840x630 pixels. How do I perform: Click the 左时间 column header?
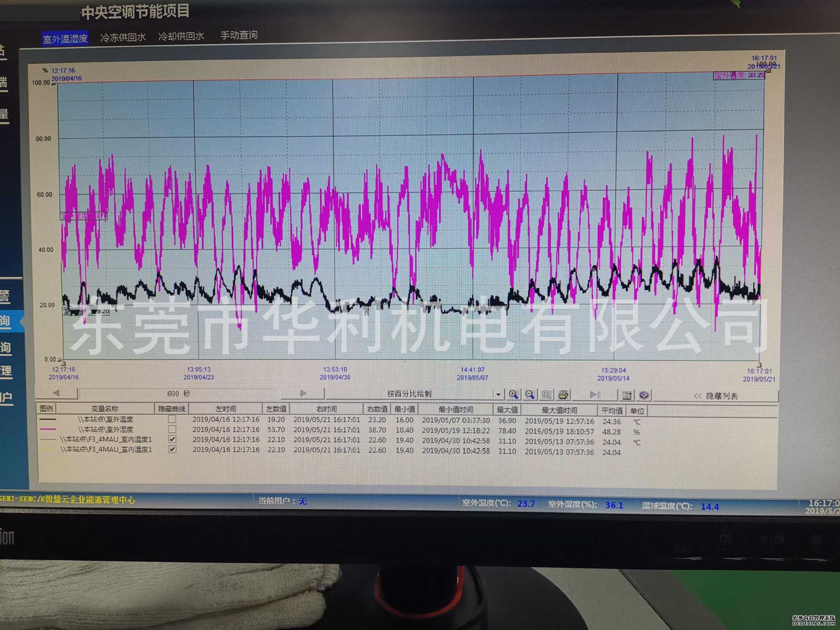point(226,409)
